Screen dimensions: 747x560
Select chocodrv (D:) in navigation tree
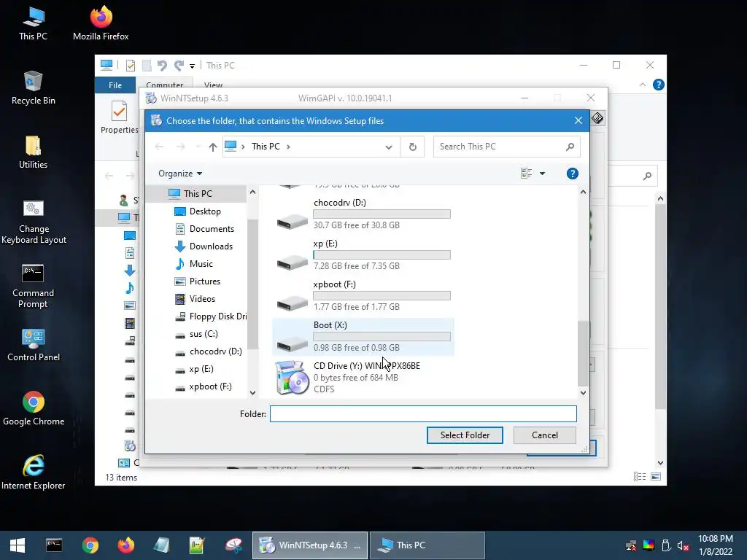[215, 351]
